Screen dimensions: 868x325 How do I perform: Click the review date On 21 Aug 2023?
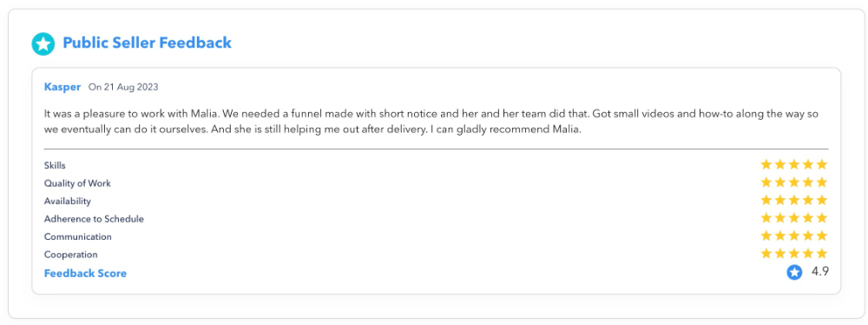pyautogui.click(x=123, y=87)
